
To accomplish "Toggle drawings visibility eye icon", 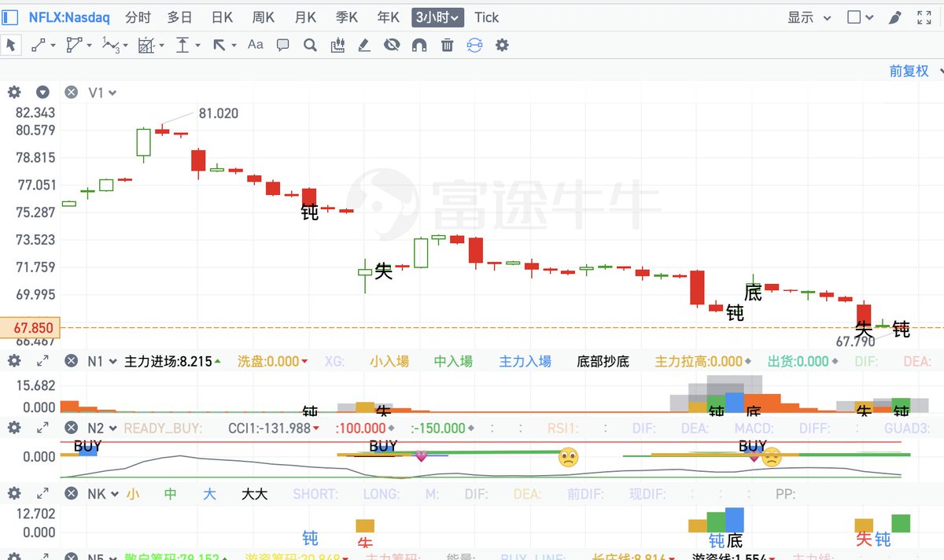I will click(392, 45).
